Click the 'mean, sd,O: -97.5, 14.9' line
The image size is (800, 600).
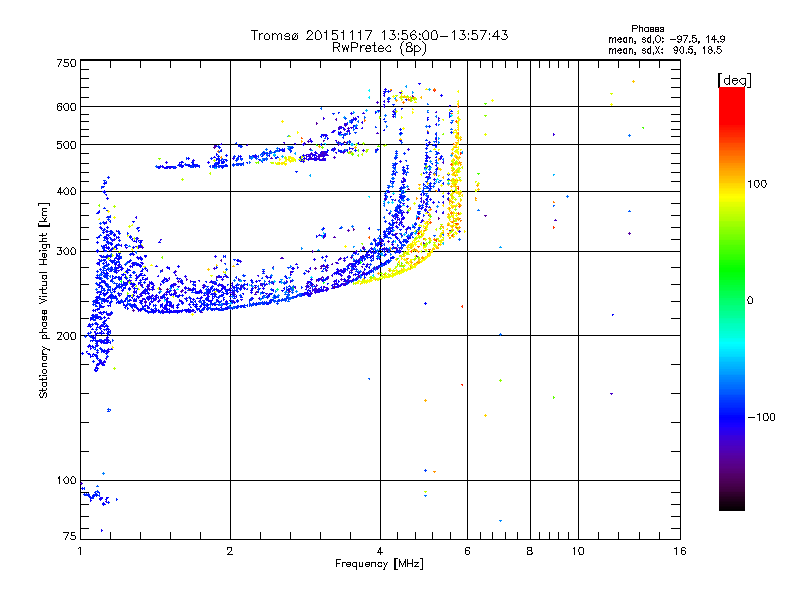tap(666, 39)
